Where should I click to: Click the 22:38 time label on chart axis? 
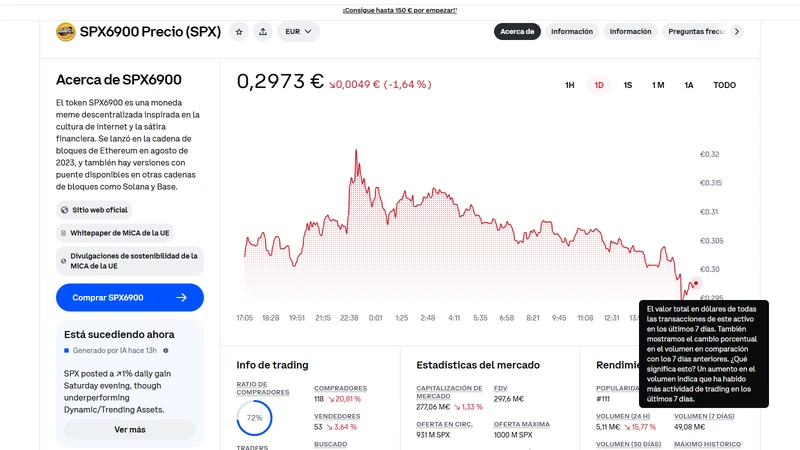[349, 318]
